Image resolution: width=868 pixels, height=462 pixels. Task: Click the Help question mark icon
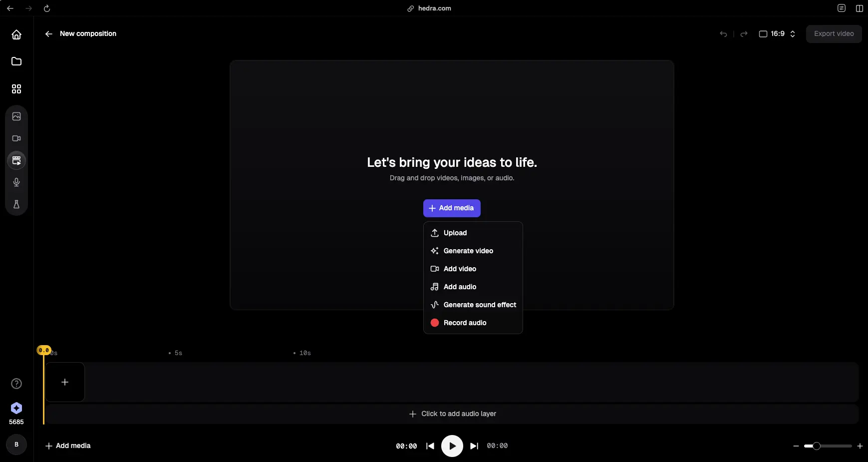(x=16, y=384)
